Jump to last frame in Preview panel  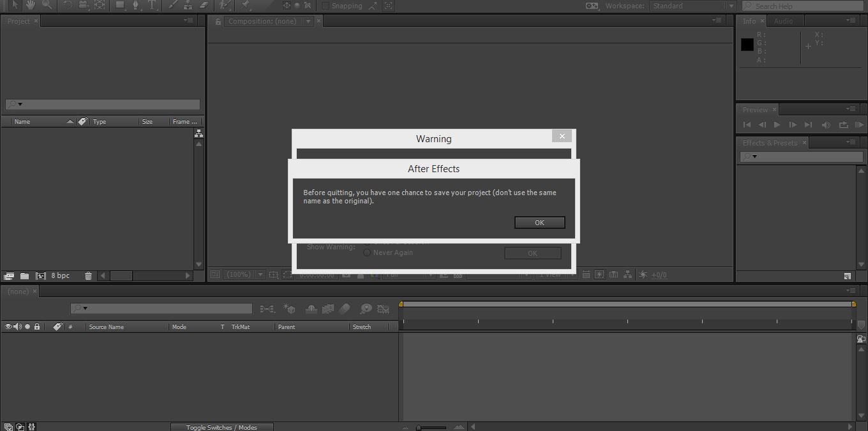pos(808,125)
